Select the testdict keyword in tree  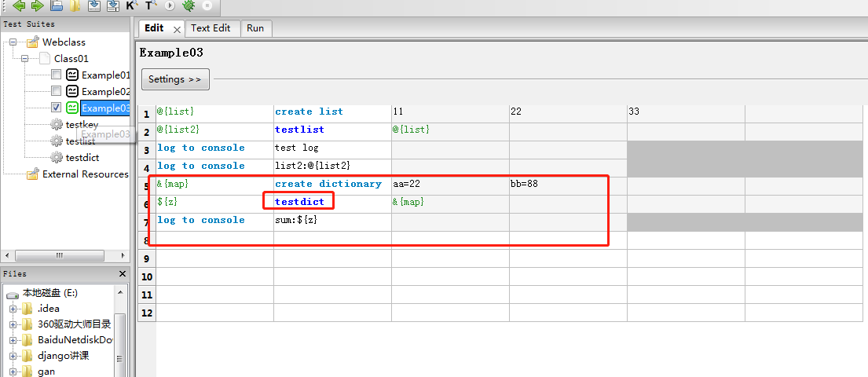[82, 157]
